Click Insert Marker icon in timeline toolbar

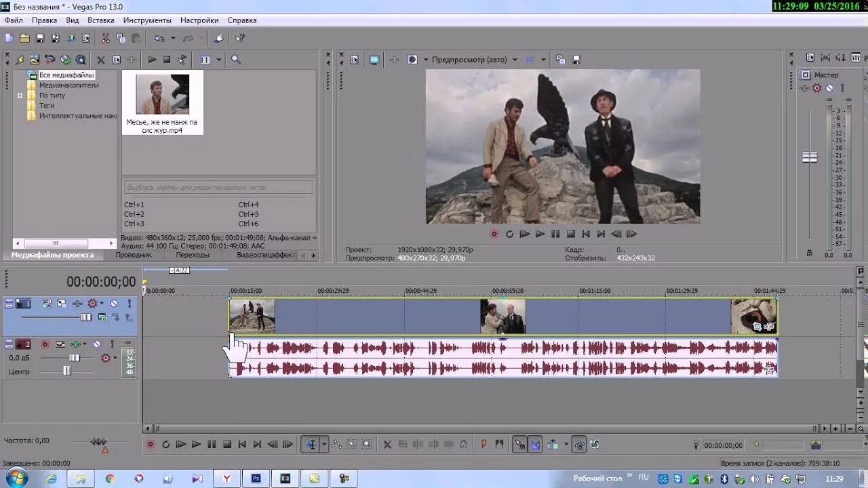point(484,445)
